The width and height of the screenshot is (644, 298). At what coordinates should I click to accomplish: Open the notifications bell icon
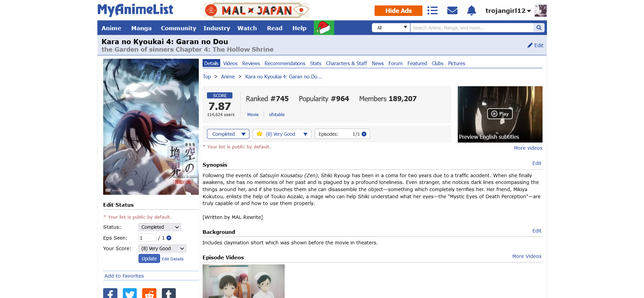coord(471,11)
